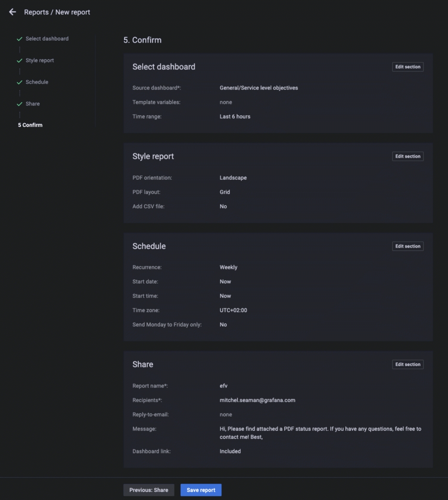Select the 5 Confirm step
This screenshot has height=500, width=448.
click(30, 125)
